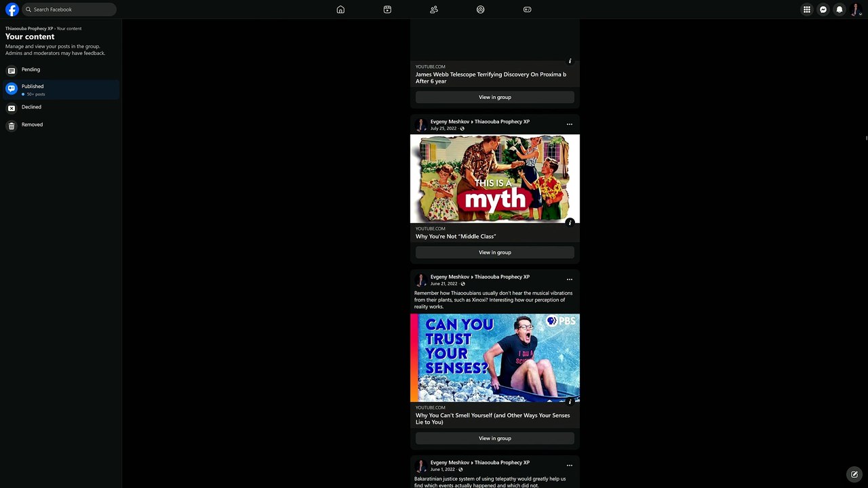This screenshot has height=488, width=868.
Task: View the James Webb Telescope post in group
Action: coord(495,97)
